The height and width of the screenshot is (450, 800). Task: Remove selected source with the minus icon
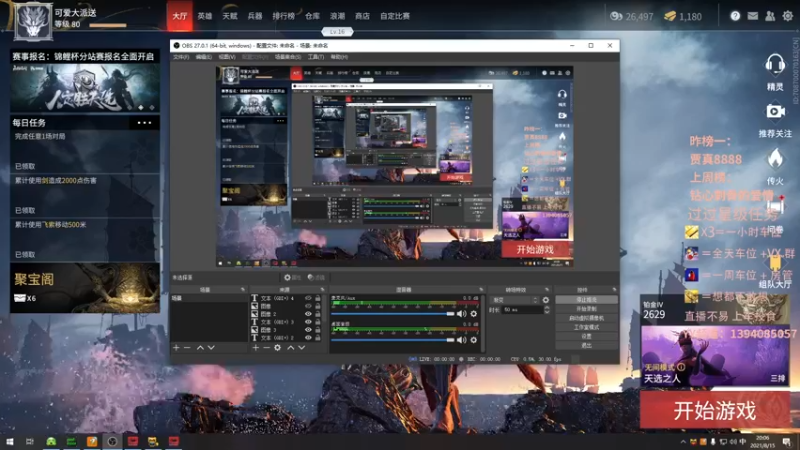tap(266, 347)
